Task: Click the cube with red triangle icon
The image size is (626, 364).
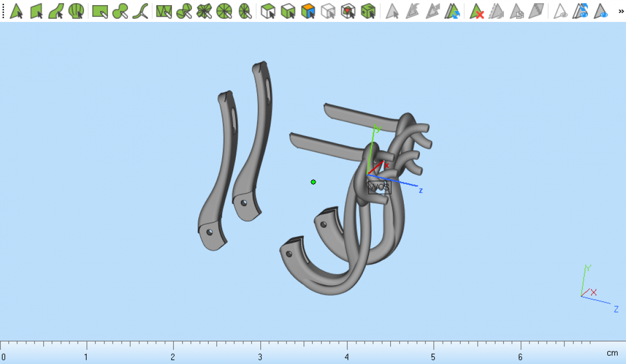Action: coord(348,11)
